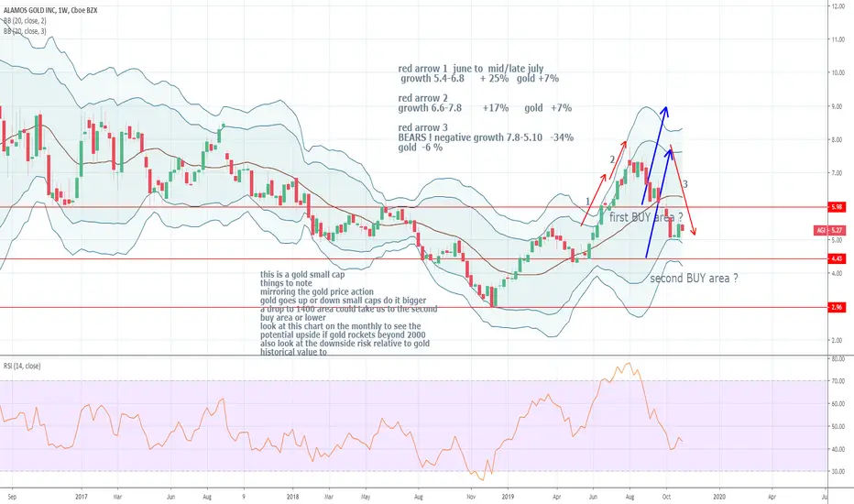Click the 11.00 price axis value
Screen dimensions: 854x504
(838, 39)
